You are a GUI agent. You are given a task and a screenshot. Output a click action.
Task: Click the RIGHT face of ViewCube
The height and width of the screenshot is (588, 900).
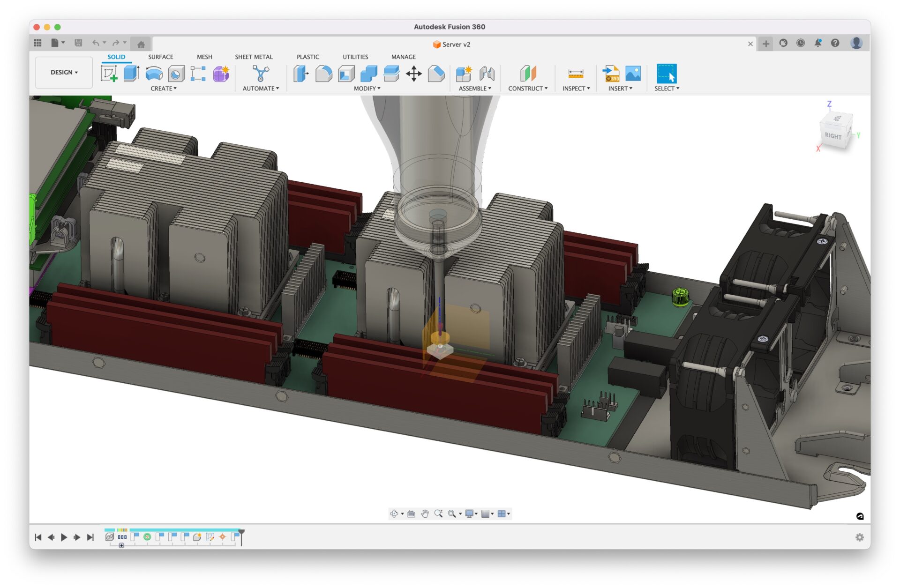[x=832, y=136]
